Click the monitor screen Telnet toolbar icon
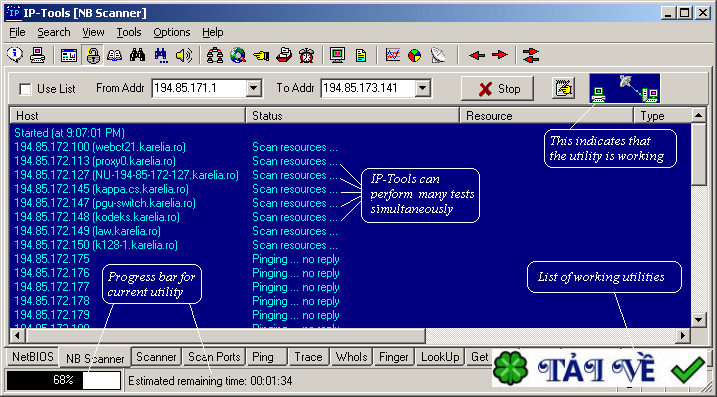Image resolution: width=717 pixels, height=397 pixels. click(x=337, y=55)
